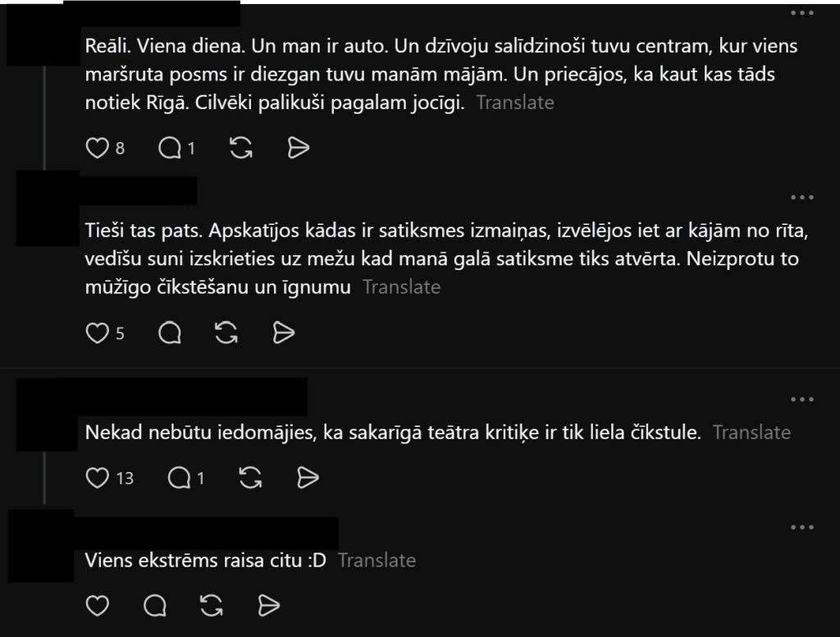Viewport: 840px width, 637px height.
Task: Like the "Nekad nebūtu iedomājies" comment
Action: [97, 478]
